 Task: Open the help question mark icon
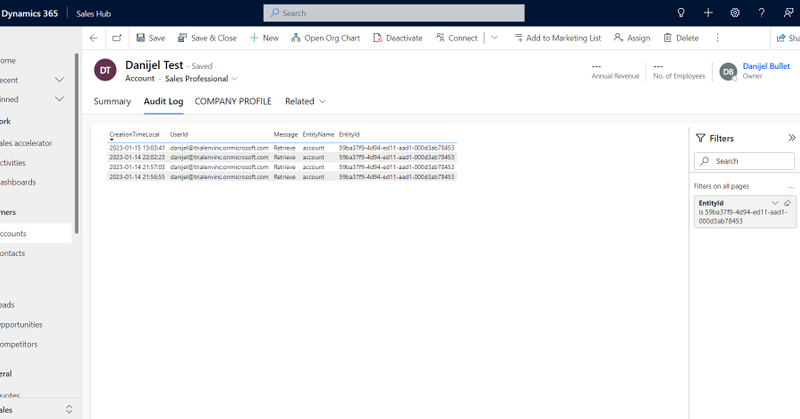point(761,13)
